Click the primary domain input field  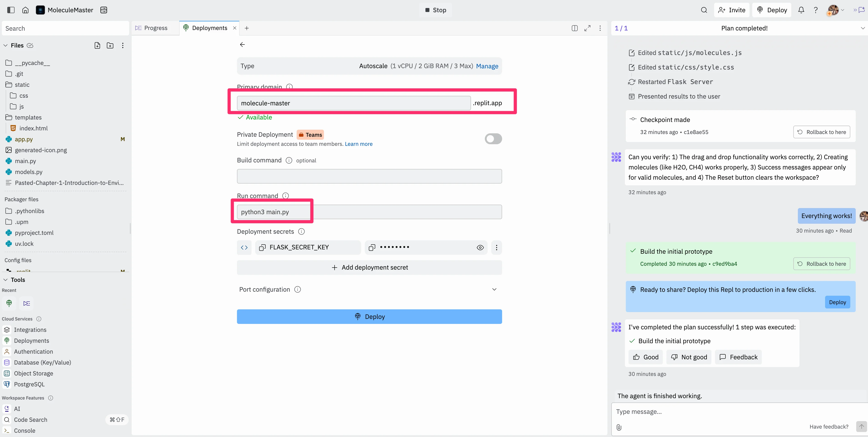coord(353,103)
